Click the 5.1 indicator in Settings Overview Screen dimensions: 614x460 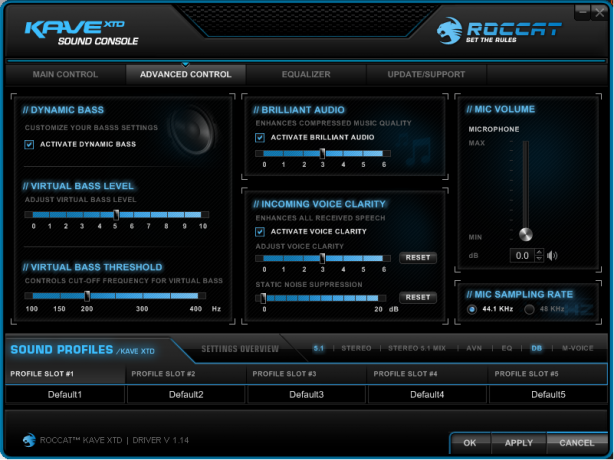[318, 348]
